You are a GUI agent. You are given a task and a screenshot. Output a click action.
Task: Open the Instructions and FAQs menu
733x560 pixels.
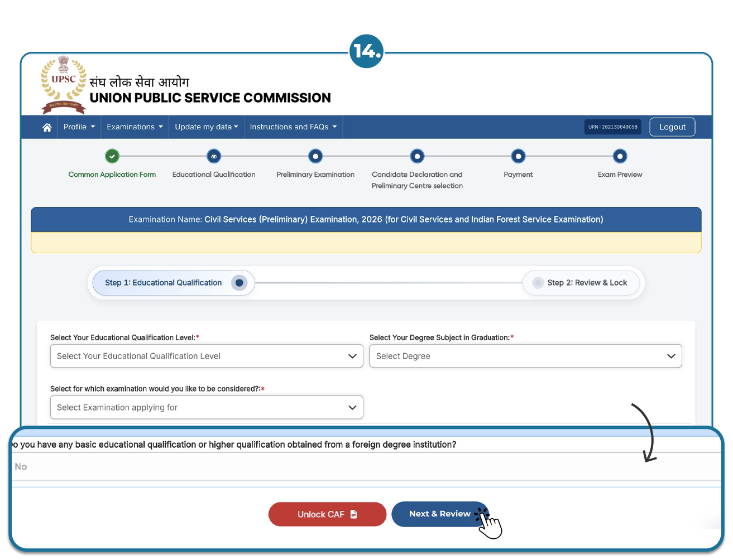[293, 127]
